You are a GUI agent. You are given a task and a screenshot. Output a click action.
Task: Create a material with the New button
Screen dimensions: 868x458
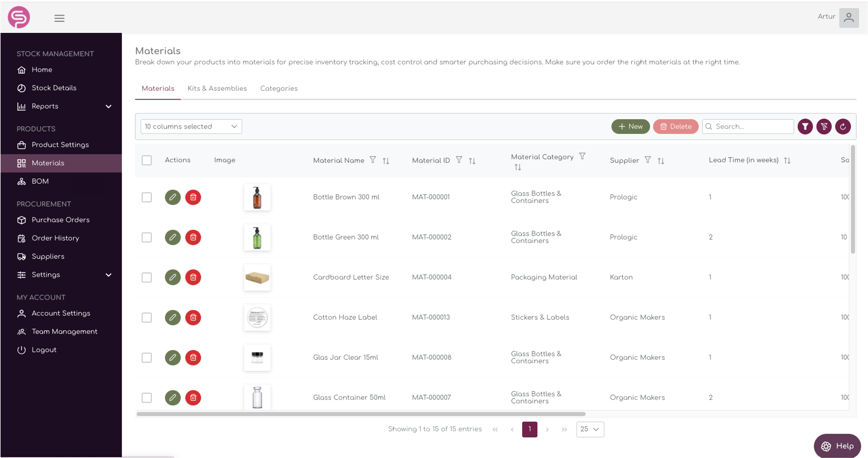630,126
